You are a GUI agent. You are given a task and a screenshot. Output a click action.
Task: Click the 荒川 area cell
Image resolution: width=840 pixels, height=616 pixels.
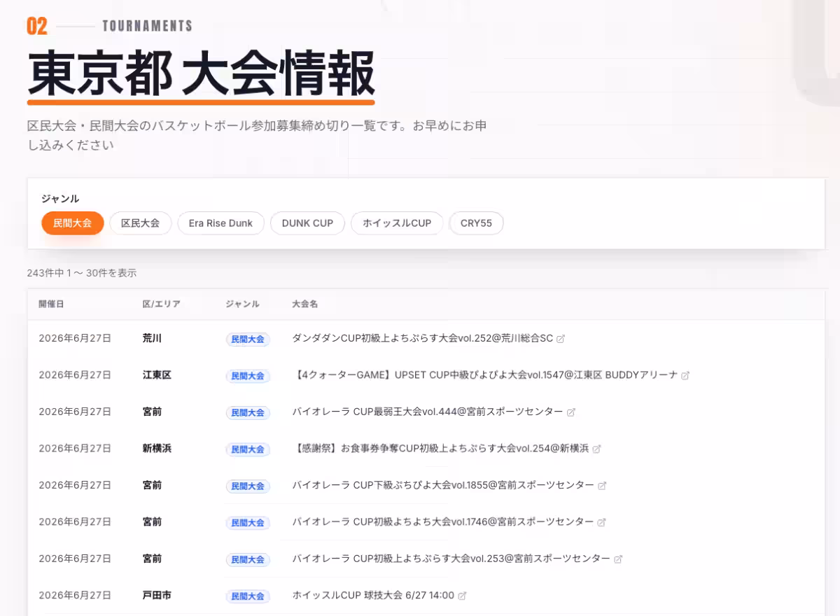point(152,338)
